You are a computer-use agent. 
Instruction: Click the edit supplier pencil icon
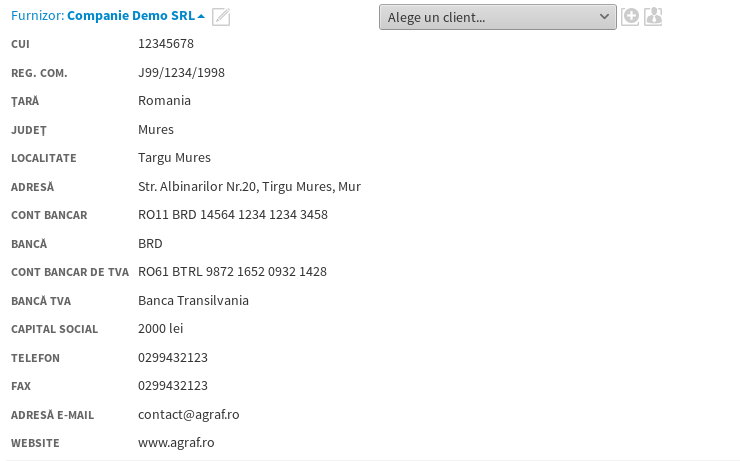tap(221, 16)
